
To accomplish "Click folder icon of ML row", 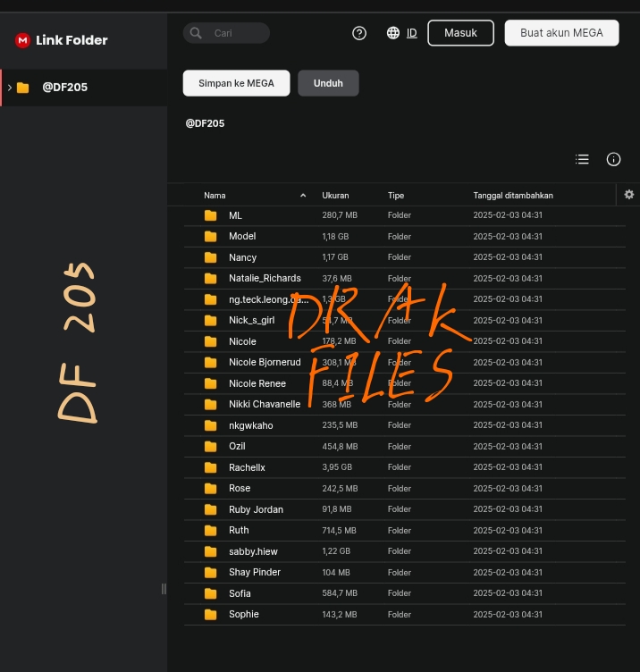I will click(x=210, y=215).
